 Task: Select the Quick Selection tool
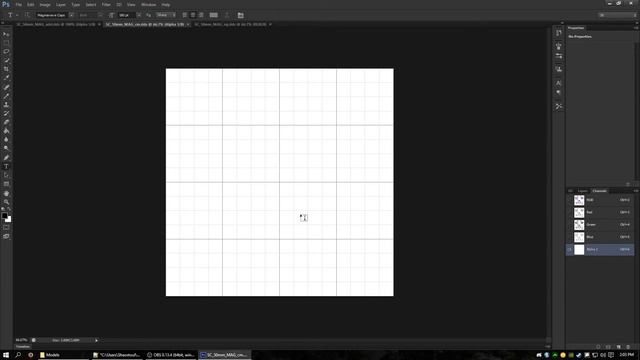tap(6, 60)
